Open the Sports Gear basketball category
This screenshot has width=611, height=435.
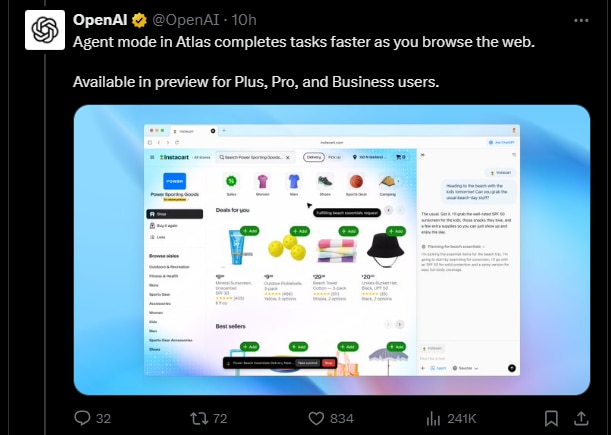356,182
